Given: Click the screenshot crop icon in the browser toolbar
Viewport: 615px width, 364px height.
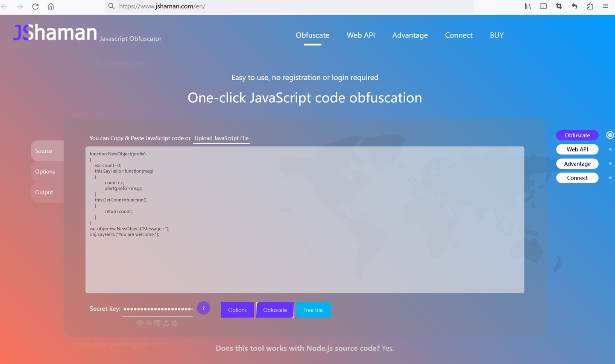Looking at the screenshot, I should coord(559,6).
